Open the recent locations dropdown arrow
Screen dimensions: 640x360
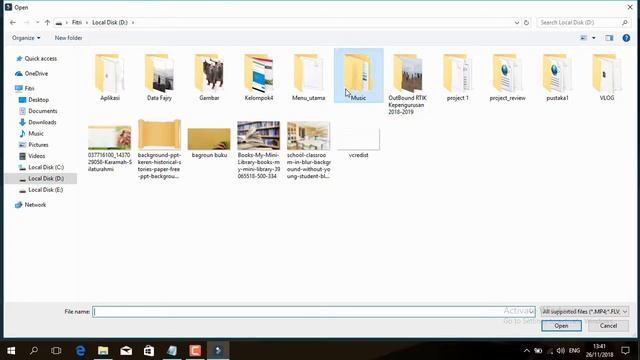(38, 22)
